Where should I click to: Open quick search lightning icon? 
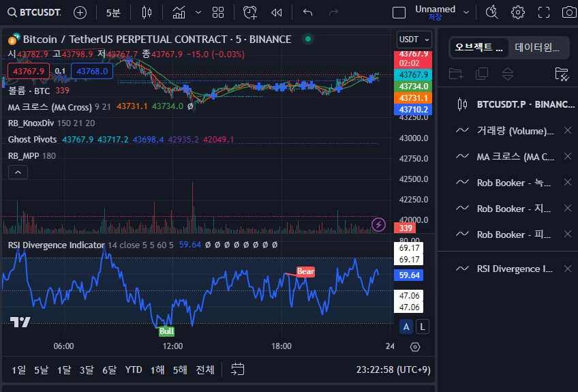tap(491, 12)
